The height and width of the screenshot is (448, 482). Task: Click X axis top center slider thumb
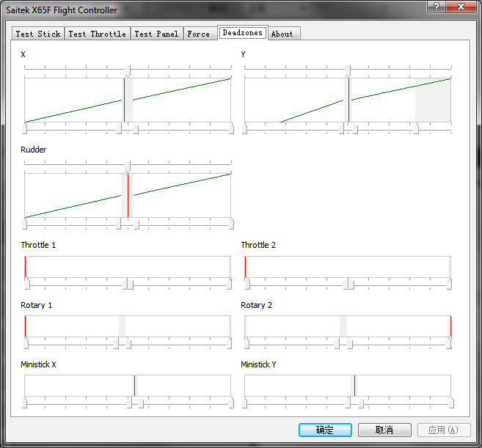coord(128,71)
